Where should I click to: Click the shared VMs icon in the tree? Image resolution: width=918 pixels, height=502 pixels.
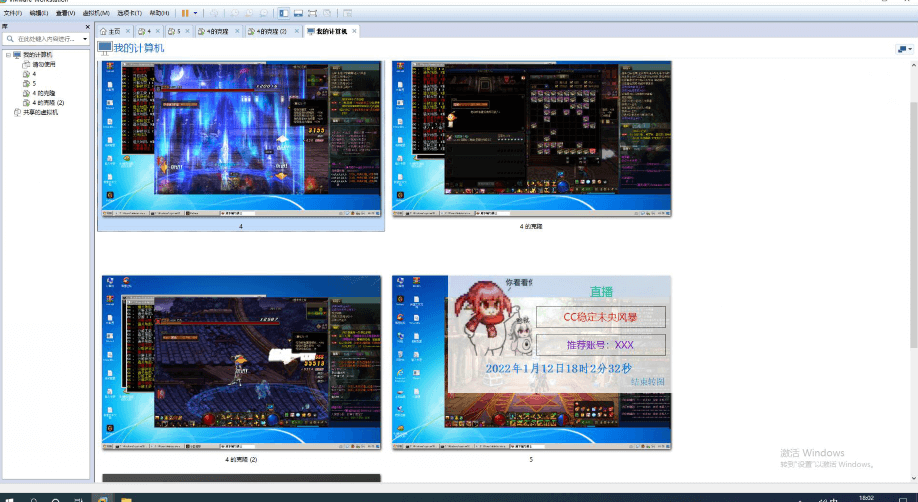click(x=17, y=112)
